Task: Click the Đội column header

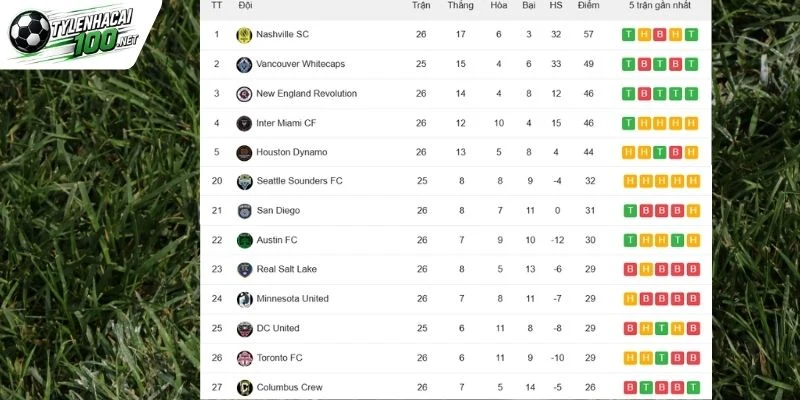Action: 245,6
